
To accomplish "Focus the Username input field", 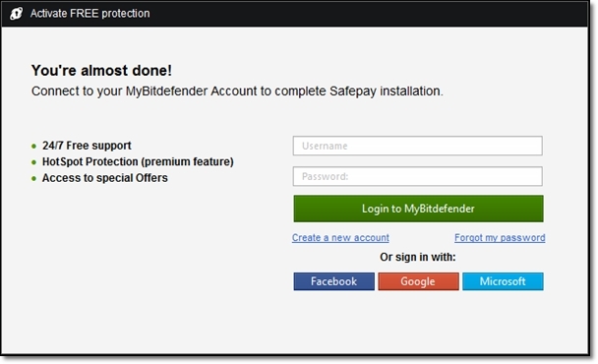I will point(418,146).
